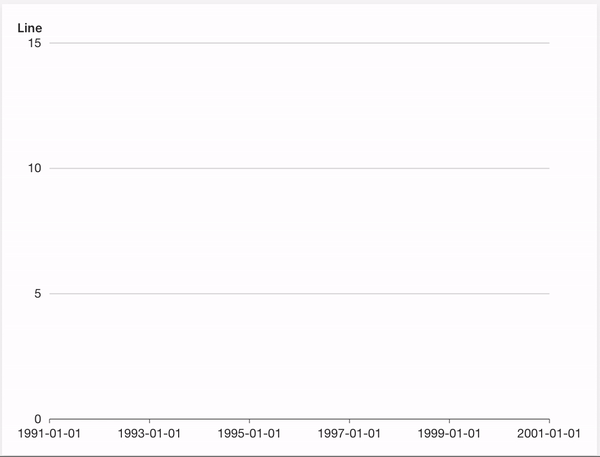Click the x-axis tick mark above 2001-01-01
Image resolution: width=600 pixels, height=457 pixels.
pos(549,422)
